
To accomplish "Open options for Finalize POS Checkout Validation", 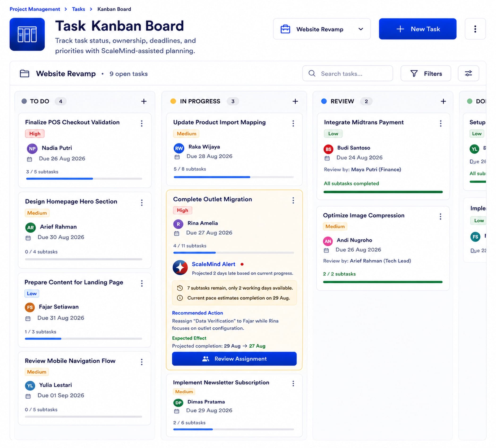I will coord(142,124).
